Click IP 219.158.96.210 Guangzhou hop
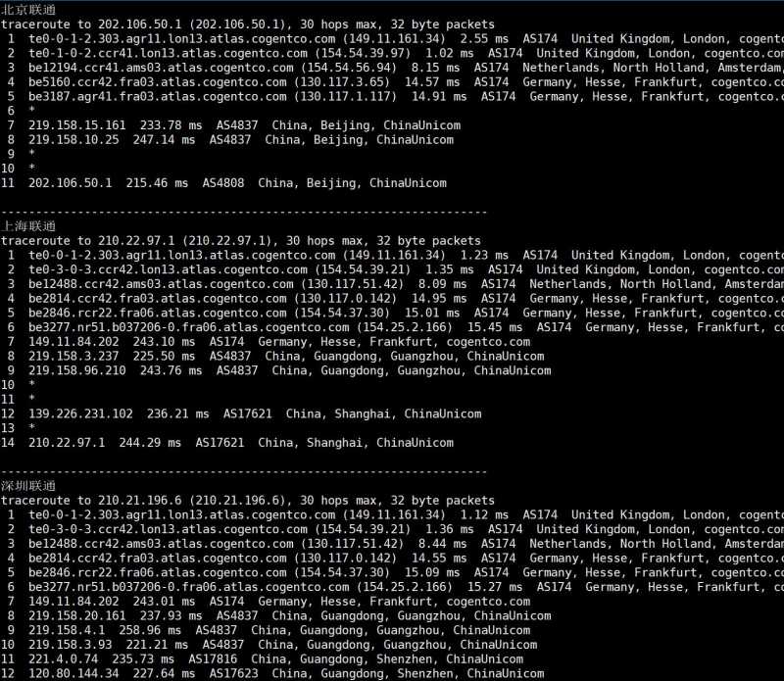The image size is (784, 681). 77,371
